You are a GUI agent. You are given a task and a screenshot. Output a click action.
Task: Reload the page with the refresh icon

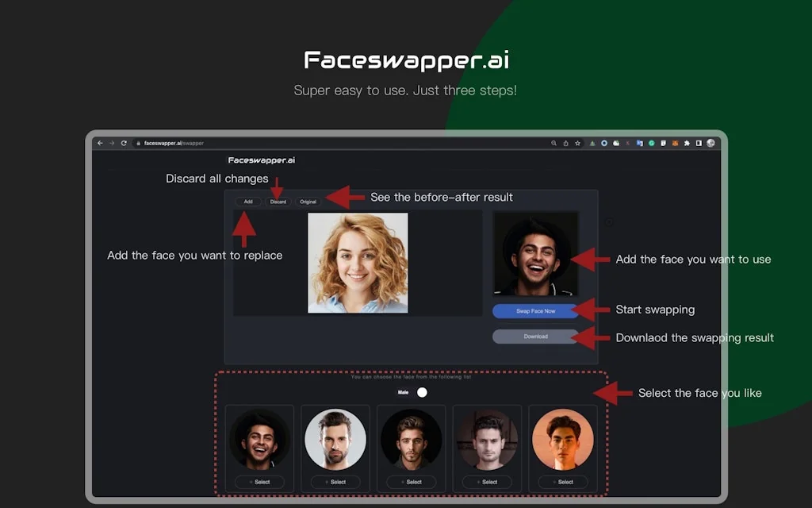tap(124, 143)
